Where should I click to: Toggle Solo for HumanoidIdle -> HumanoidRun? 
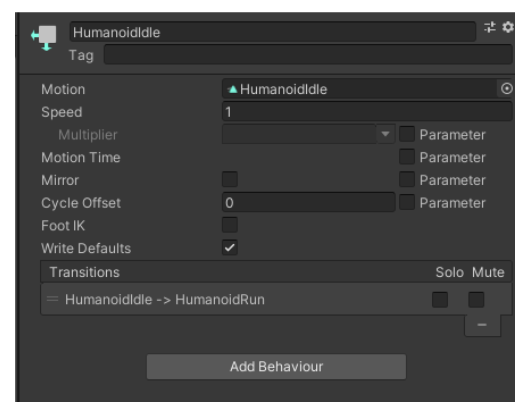pos(440,299)
